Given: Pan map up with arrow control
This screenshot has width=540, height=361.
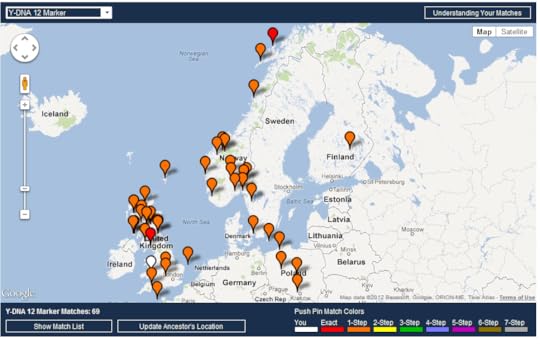Looking at the screenshot, I should (25, 39).
